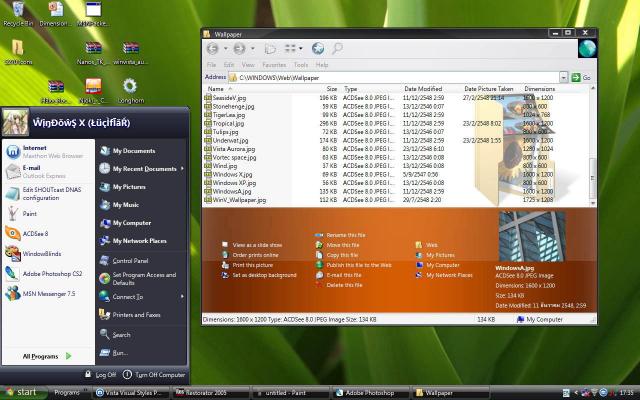The image size is (640, 400).
Task: Select file Windows XP.jpg
Action: pos(234,183)
